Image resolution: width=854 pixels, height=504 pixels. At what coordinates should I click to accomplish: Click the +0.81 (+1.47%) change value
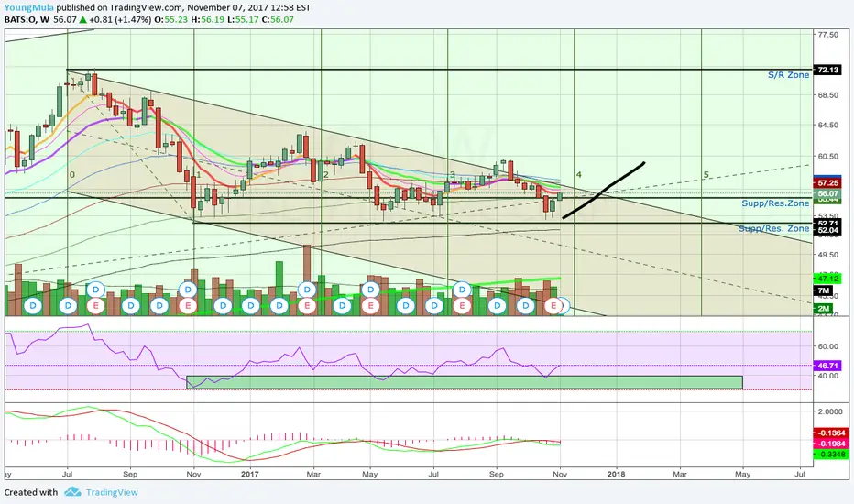(120, 19)
